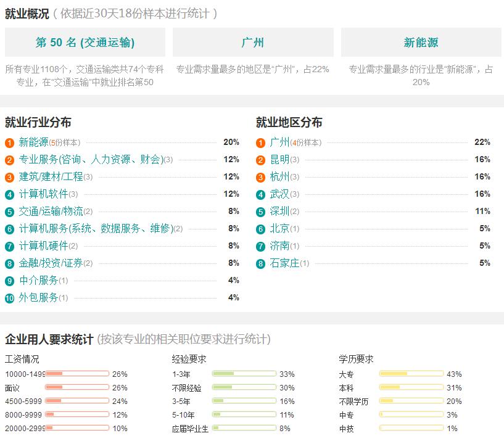Viewport: 504px width, 441px height.
Task: Select the 计算机硬件 industry entry
Action: [43, 246]
